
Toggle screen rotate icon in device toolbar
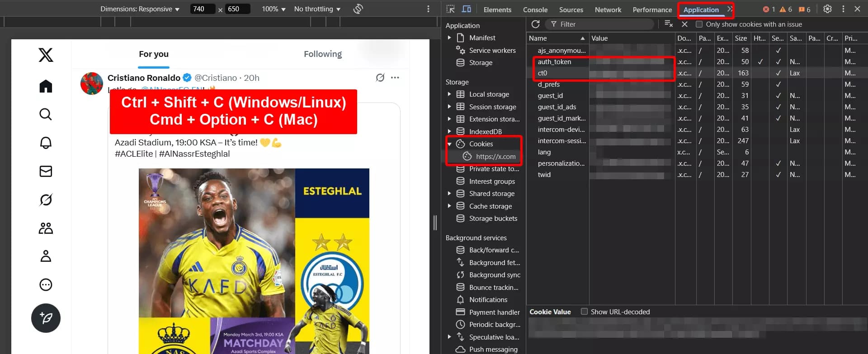coord(358,9)
